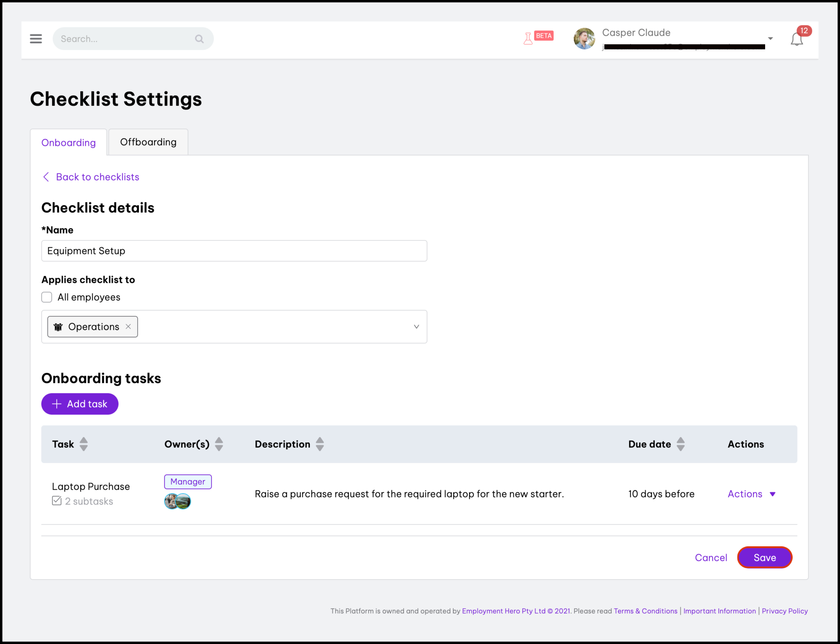Sort by Description column arrows

pos(320,444)
